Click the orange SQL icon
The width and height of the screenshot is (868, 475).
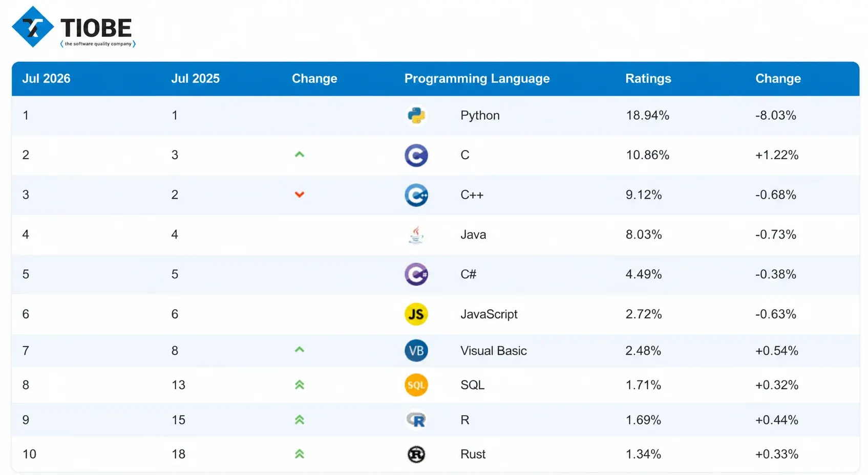point(416,385)
